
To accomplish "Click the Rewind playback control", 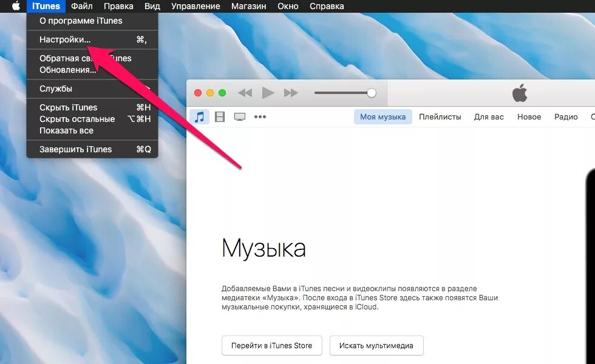I will pos(245,93).
